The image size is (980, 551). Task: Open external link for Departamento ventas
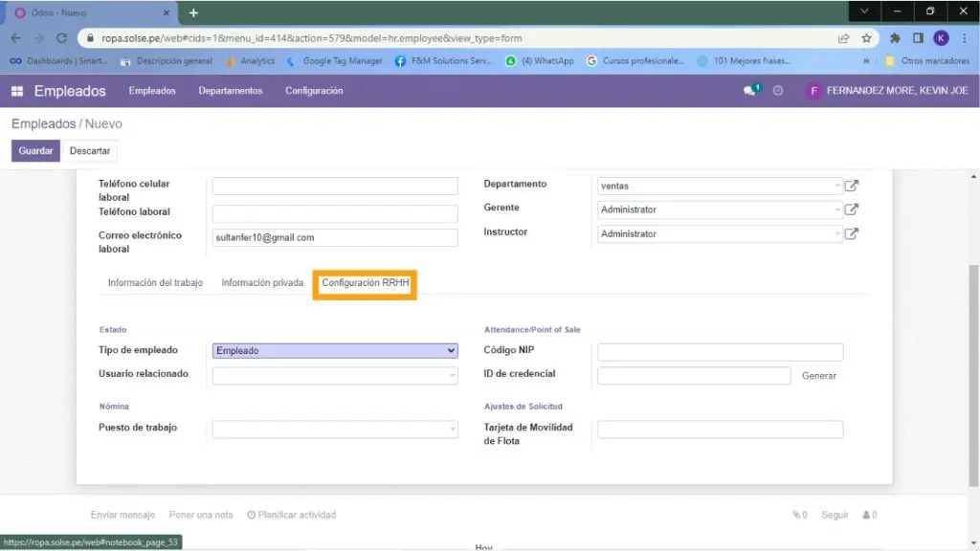coord(851,186)
